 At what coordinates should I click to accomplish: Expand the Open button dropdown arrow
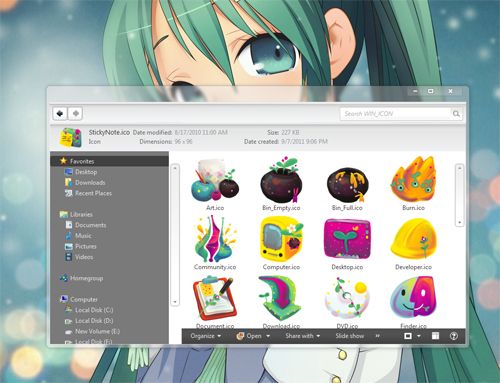coord(268,336)
